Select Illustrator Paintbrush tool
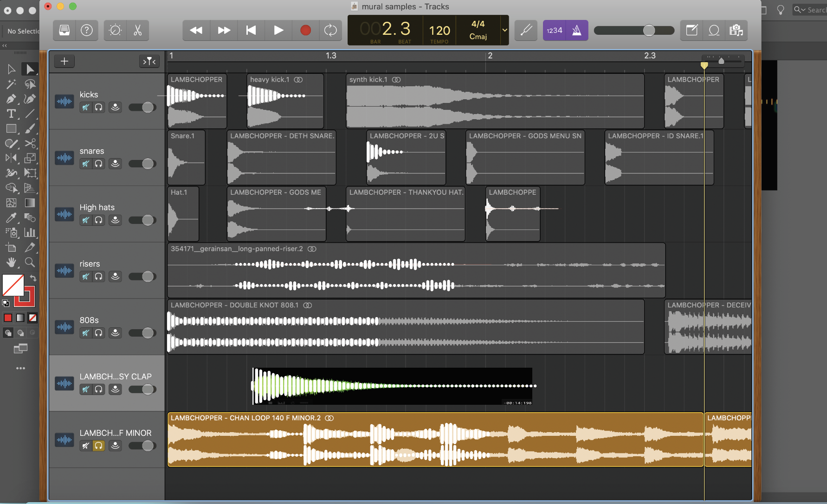 point(30,129)
